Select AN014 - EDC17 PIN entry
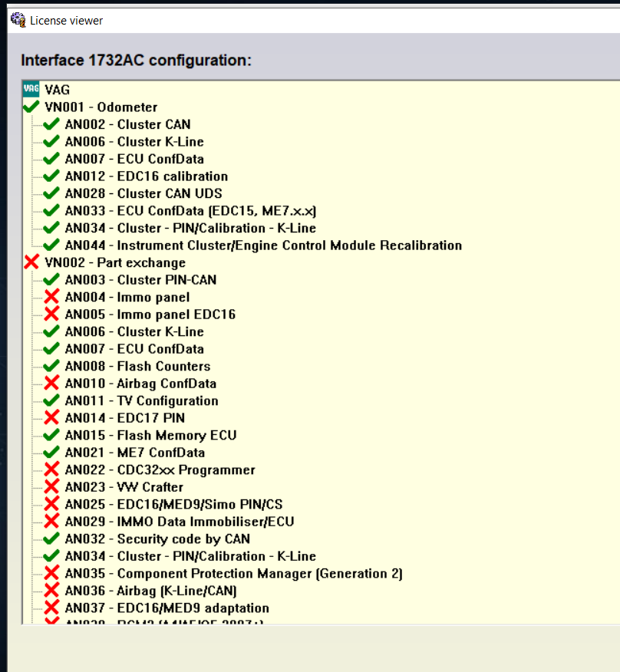The width and height of the screenshot is (620, 672). coord(125,418)
